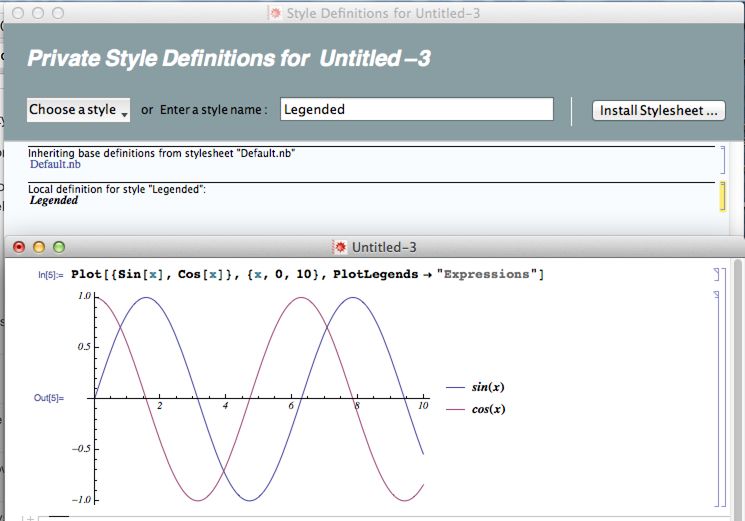Screen dimensions: 745x521
Task: Minimize the Untitled-3 notebook with yellow button
Action: tap(39, 247)
